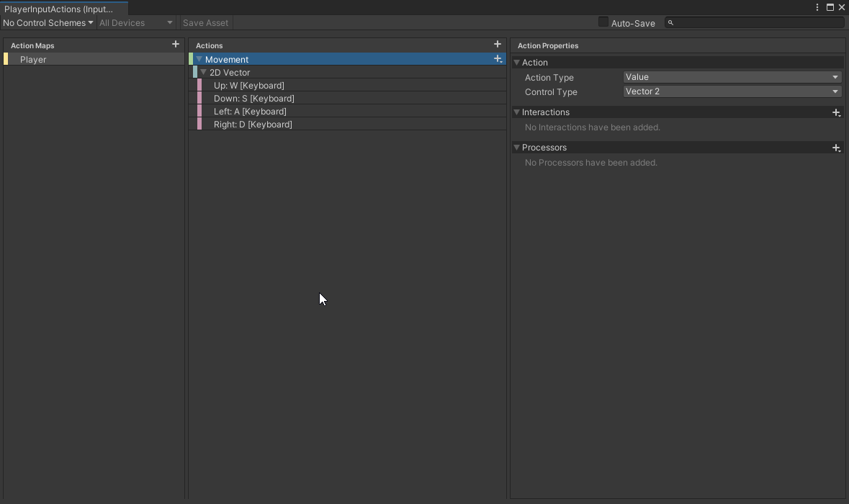The height and width of the screenshot is (504, 849).
Task: Enable the Auto-Save checkbox
Action: (603, 22)
